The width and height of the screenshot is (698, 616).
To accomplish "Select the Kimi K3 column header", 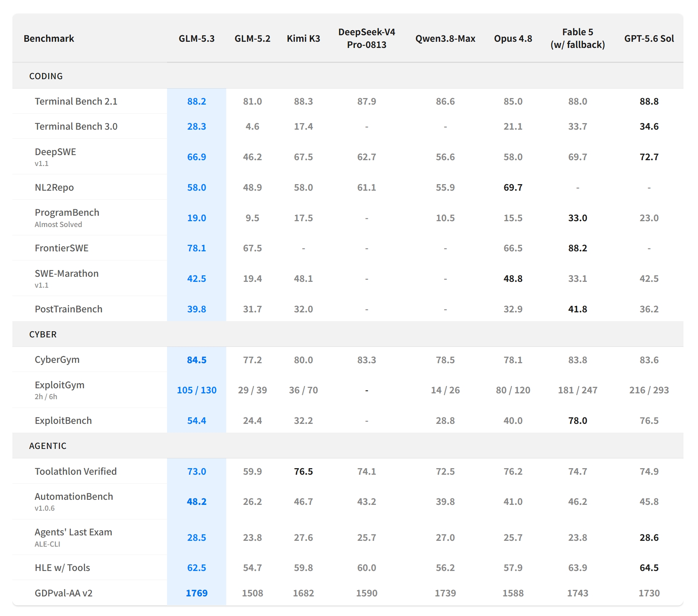I will click(303, 38).
